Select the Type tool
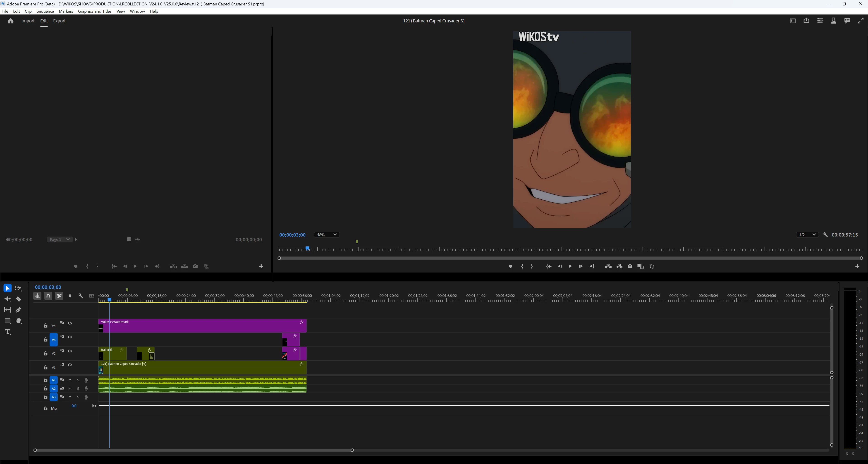The image size is (868, 464). 8,332
